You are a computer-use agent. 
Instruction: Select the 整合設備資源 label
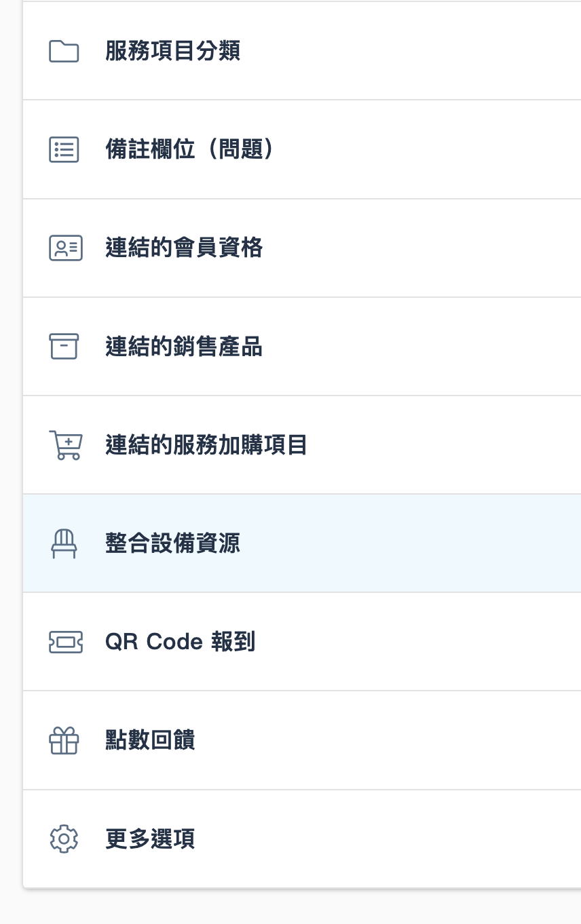coord(172,543)
